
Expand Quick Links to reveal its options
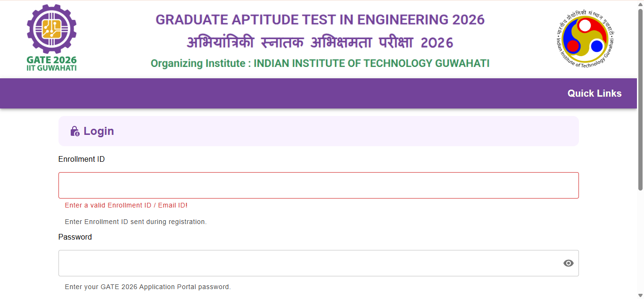(x=594, y=93)
